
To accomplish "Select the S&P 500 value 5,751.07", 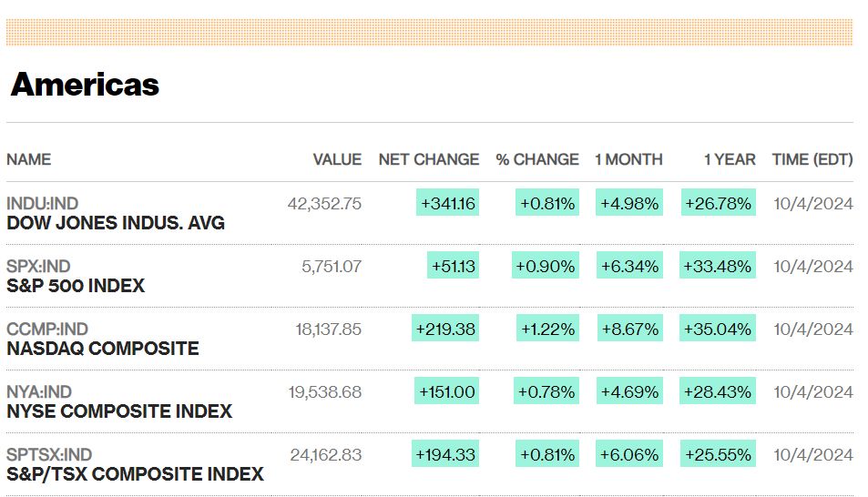I will point(332,266).
